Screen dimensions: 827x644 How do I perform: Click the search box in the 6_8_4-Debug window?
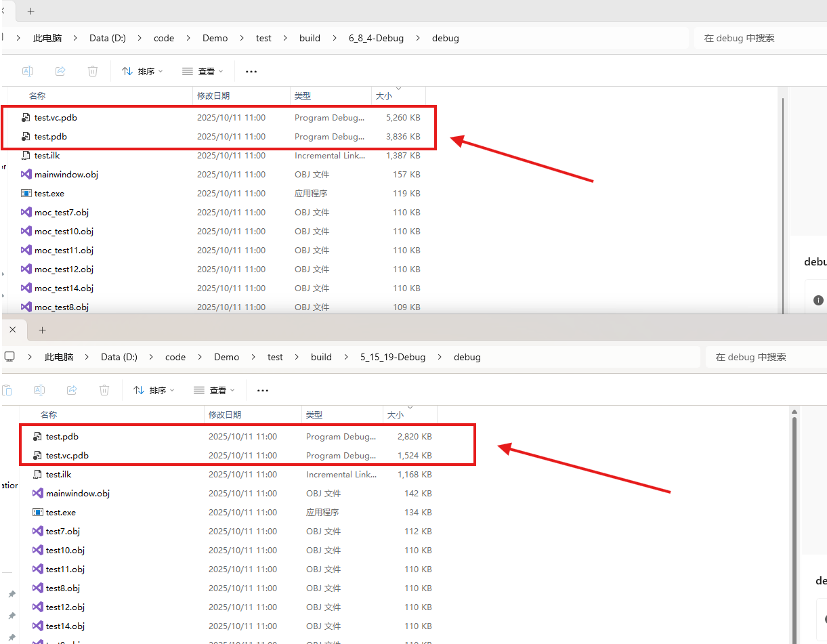[759, 38]
